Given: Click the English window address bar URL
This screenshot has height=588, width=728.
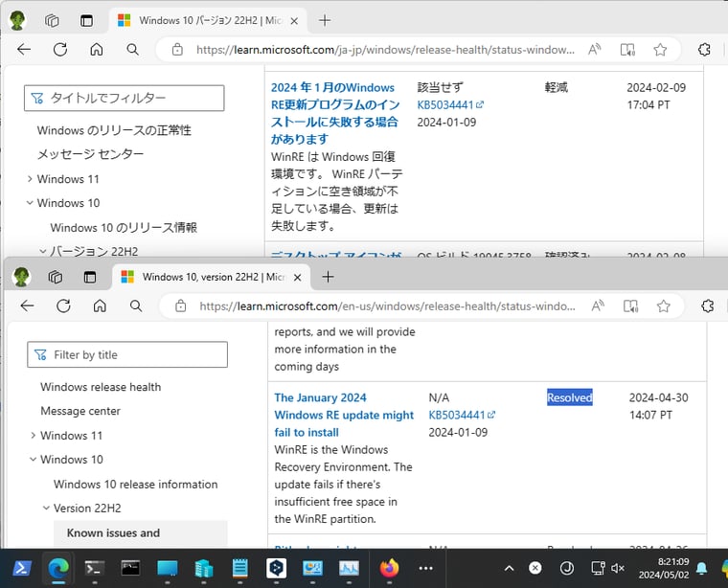Looking at the screenshot, I should click(387, 306).
